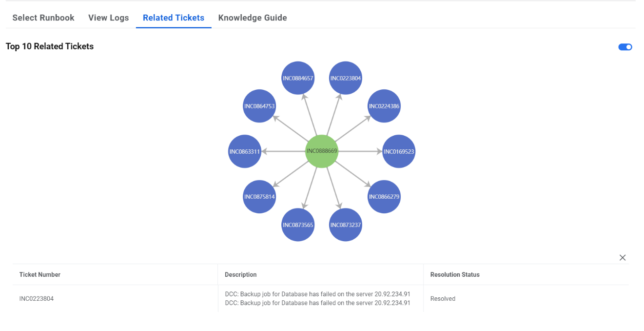Click the central green node INC0888669
Viewport: 644px width, 331px height.
(322, 151)
